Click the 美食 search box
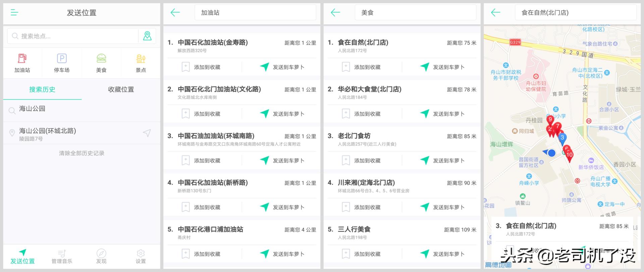The width and height of the screenshot is (644, 272). (x=416, y=13)
